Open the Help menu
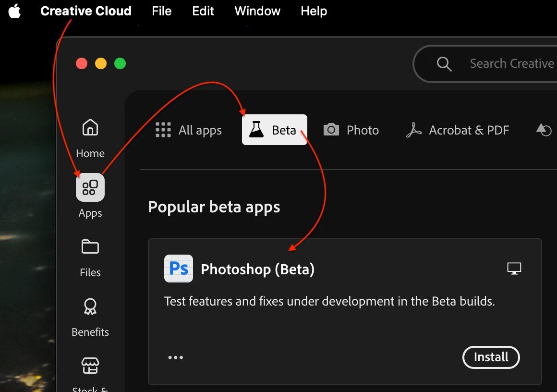Screen dimensions: 557x392 click(314, 11)
